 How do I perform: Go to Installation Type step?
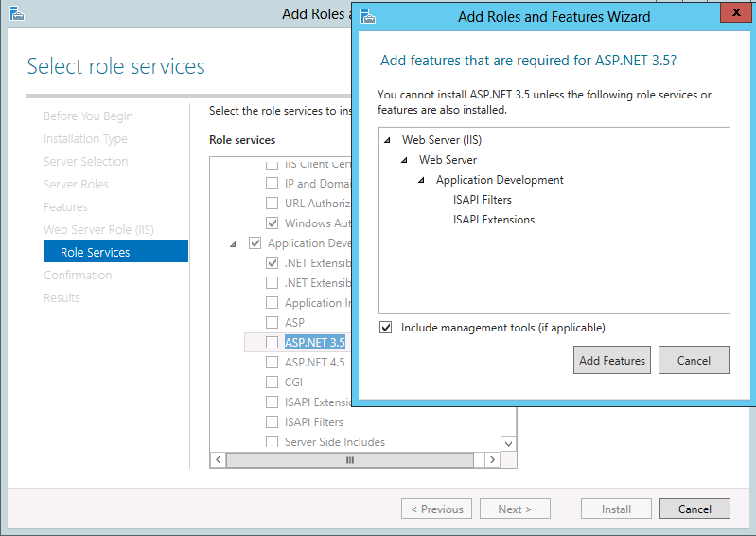[85, 139]
